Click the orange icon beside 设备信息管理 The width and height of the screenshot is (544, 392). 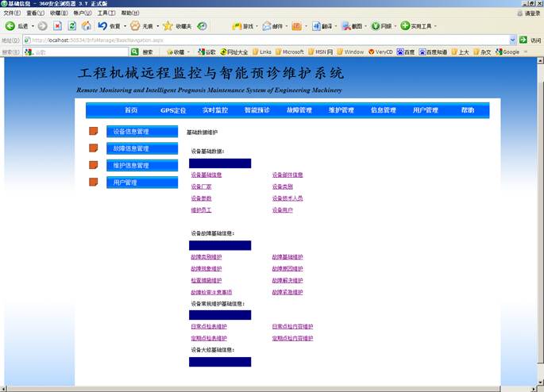[93, 131]
